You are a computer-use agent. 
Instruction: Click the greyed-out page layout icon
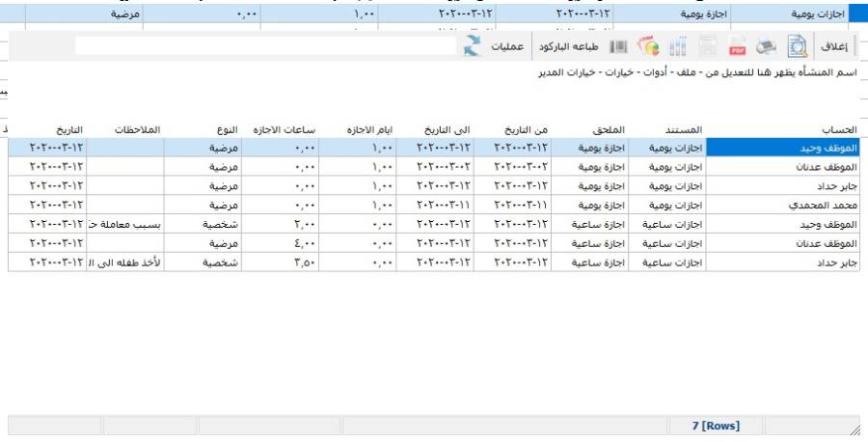(708, 47)
